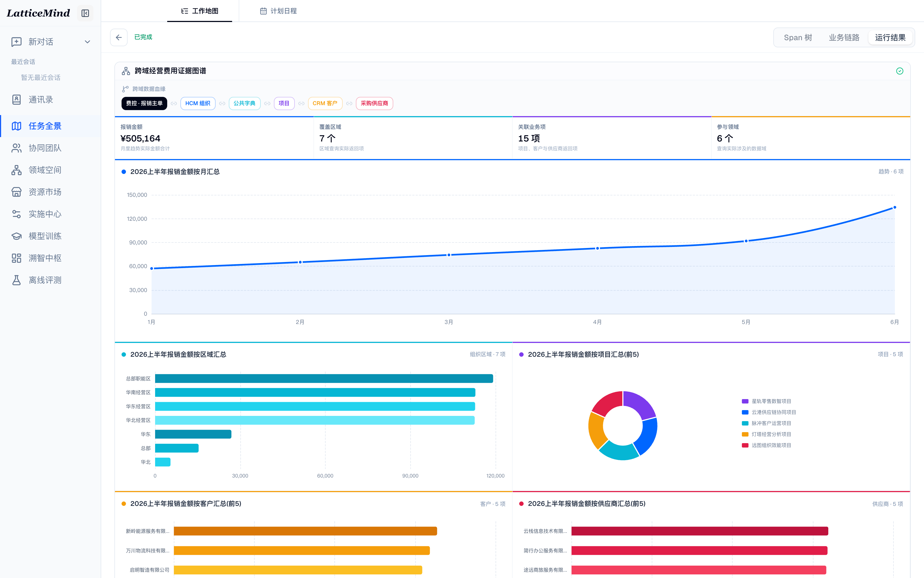Click the 总部职能区 bar in region chart
The height and width of the screenshot is (578, 924).
click(324, 378)
